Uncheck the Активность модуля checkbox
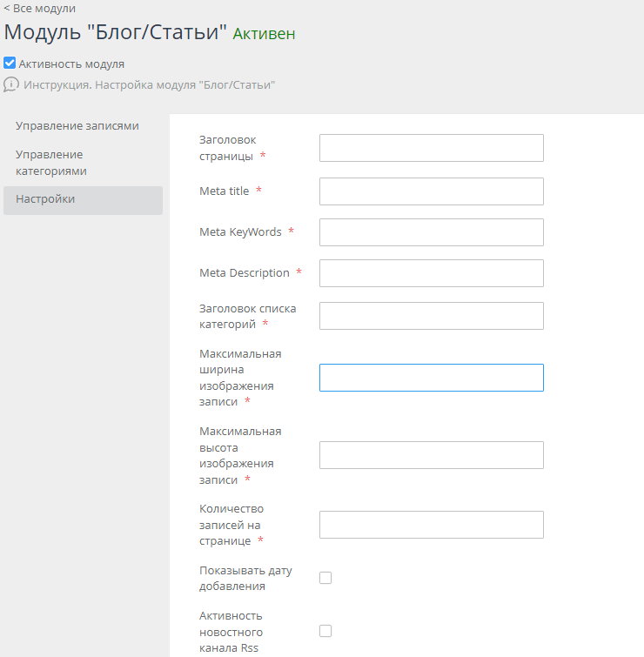The image size is (644, 657). 10,64
